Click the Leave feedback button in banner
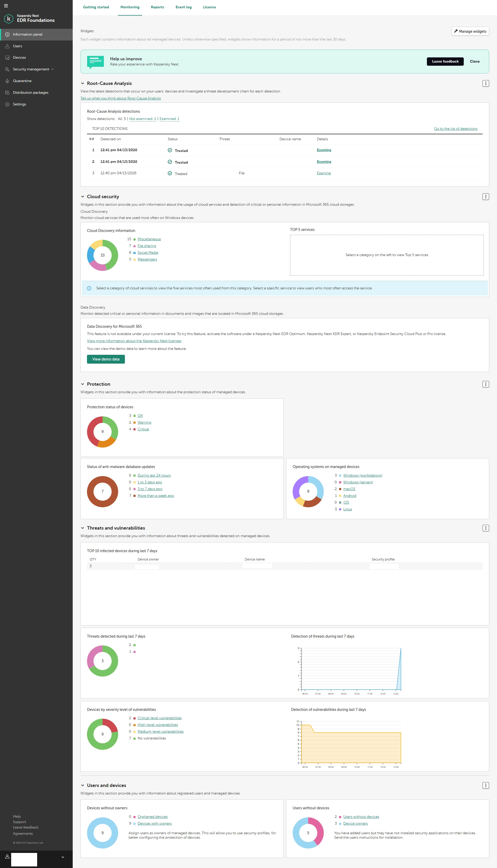 (445, 62)
